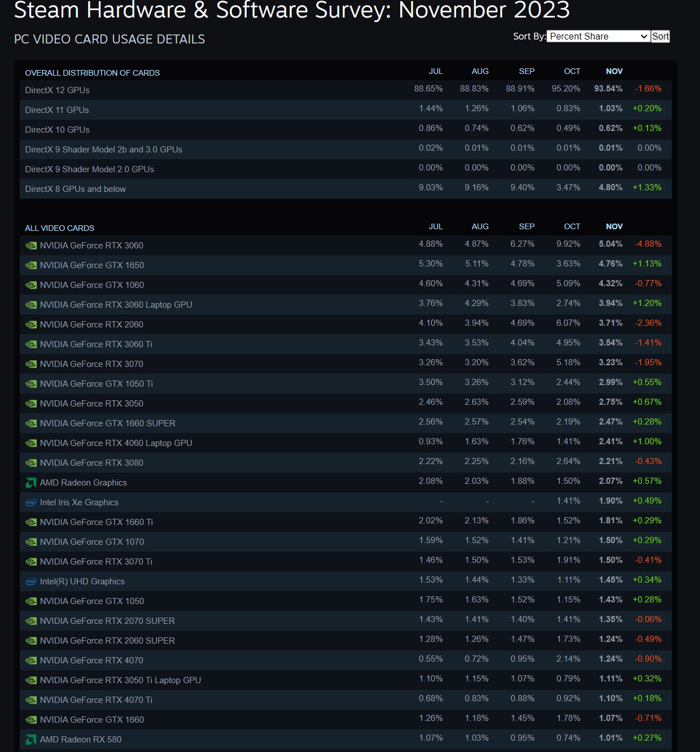
Task: Expand DirectX 9 Shader Model 2b and 3.0 row
Action: click(x=345, y=149)
